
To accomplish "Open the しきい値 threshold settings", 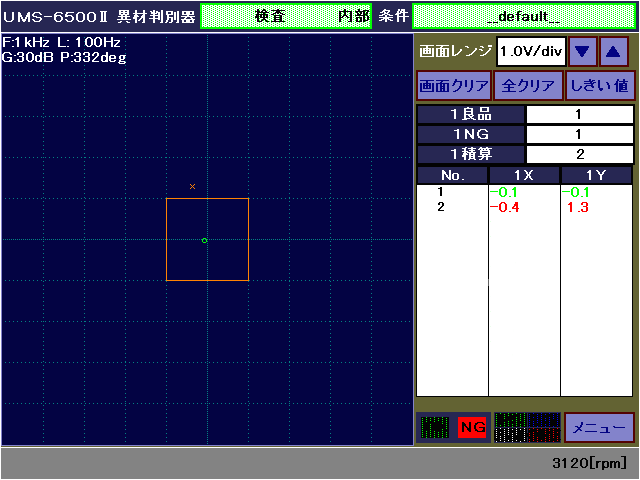I will coord(600,85).
